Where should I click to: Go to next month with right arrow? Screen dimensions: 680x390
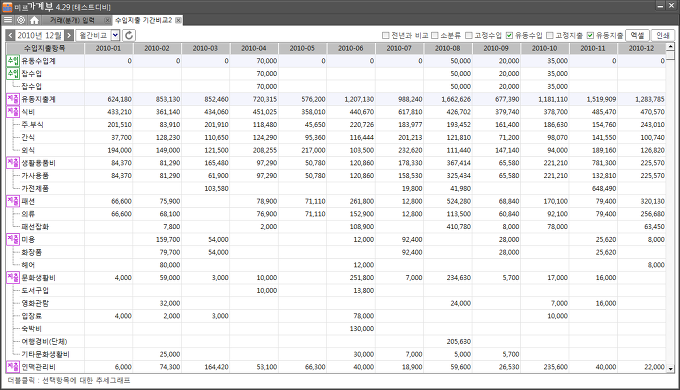(x=69, y=35)
